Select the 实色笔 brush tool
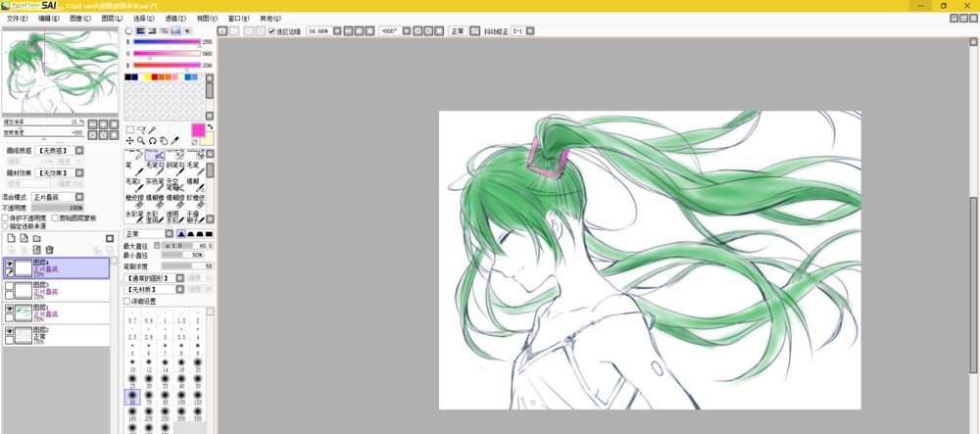Viewport: 980px width, 434px height. [x=155, y=183]
